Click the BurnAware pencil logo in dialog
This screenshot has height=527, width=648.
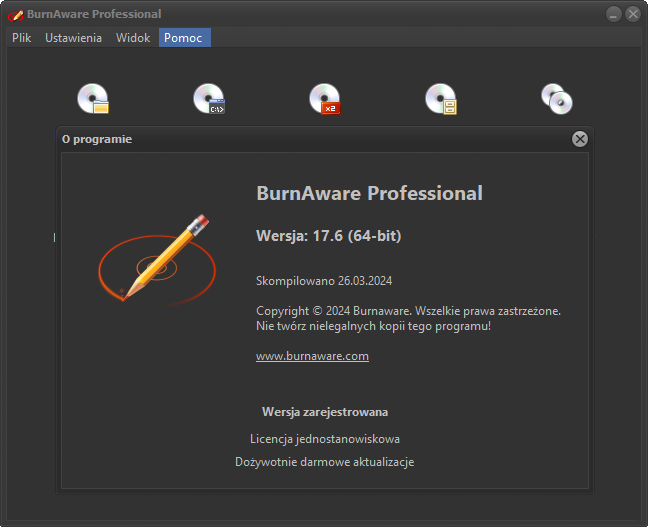click(157, 260)
